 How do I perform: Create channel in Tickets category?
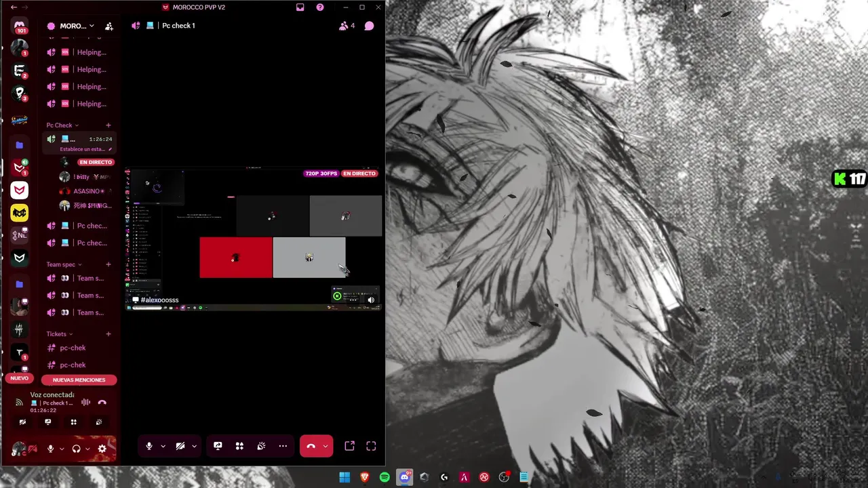click(108, 333)
